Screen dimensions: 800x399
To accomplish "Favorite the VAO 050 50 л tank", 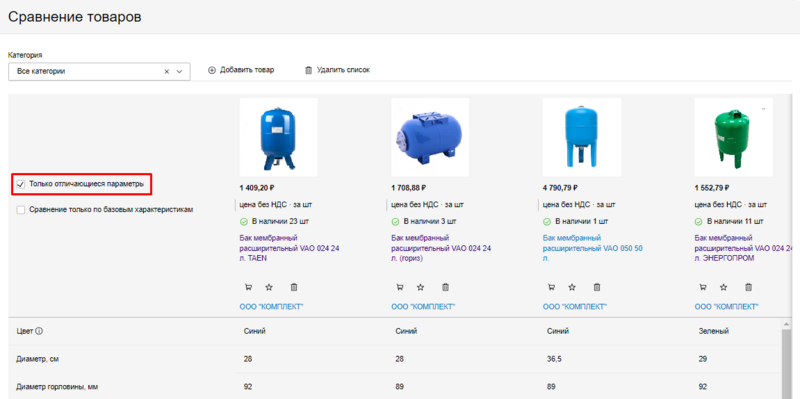I will click(x=572, y=287).
